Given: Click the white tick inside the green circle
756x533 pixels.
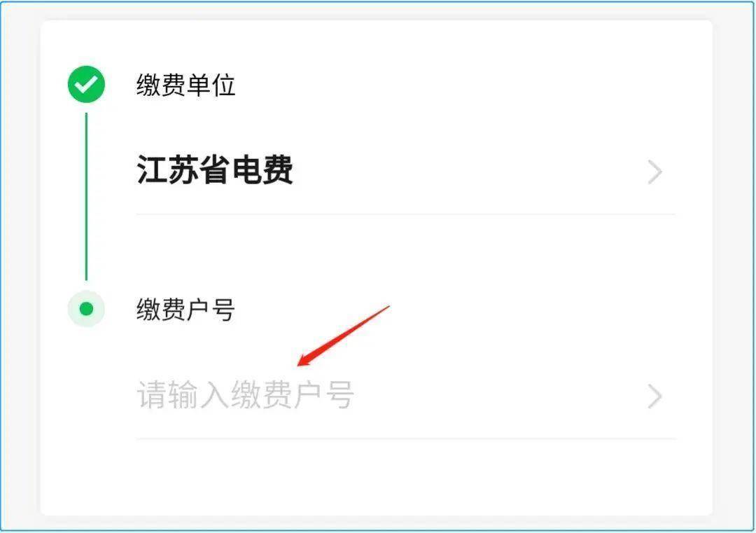Looking at the screenshot, I should [x=86, y=85].
